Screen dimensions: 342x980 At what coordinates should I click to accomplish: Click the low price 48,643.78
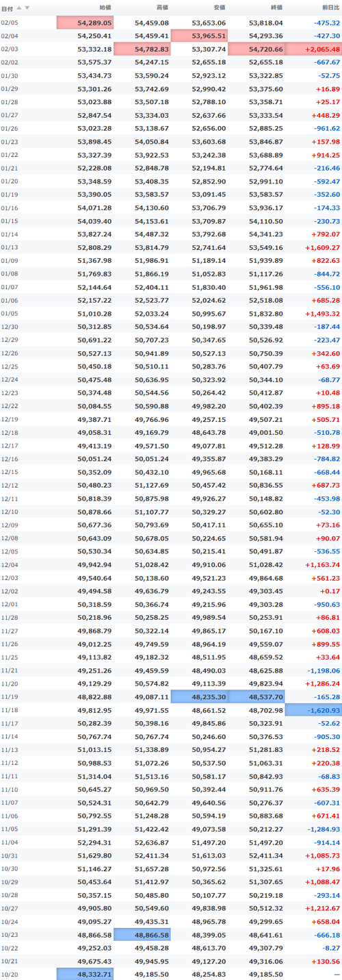[x=209, y=433]
